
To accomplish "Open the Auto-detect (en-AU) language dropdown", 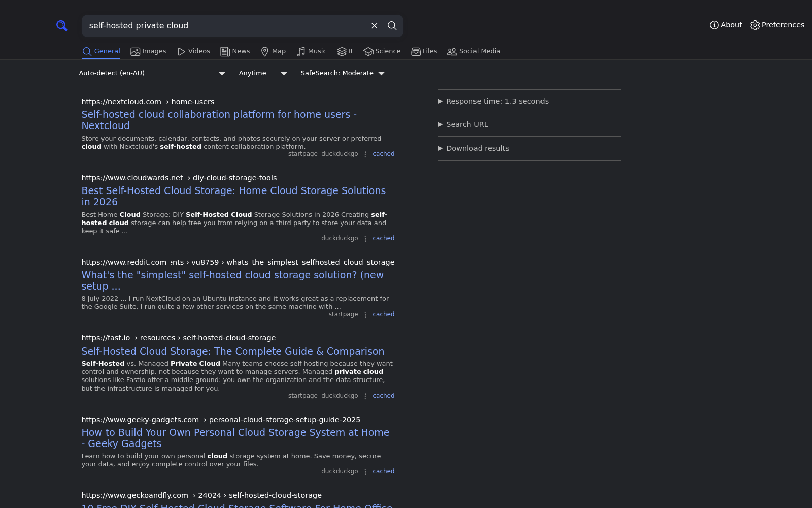I will pyautogui.click(x=152, y=73).
